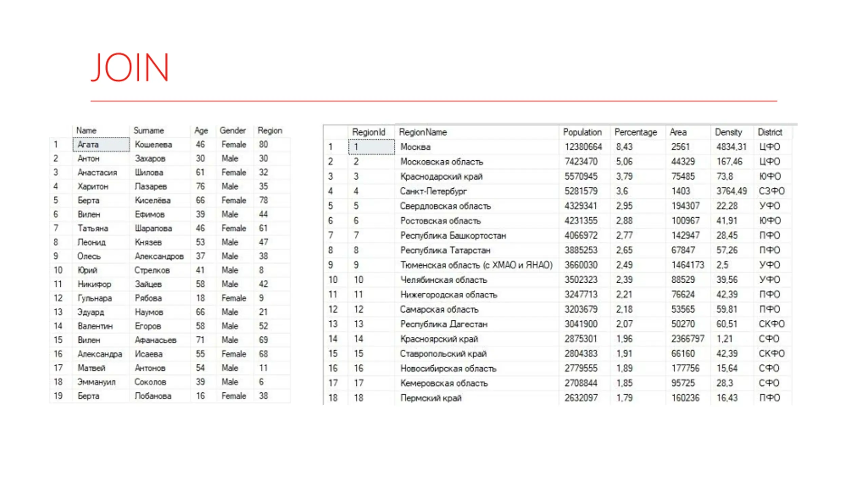Click the surname cell Лазарев
868x488 pixels.
(151, 186)
